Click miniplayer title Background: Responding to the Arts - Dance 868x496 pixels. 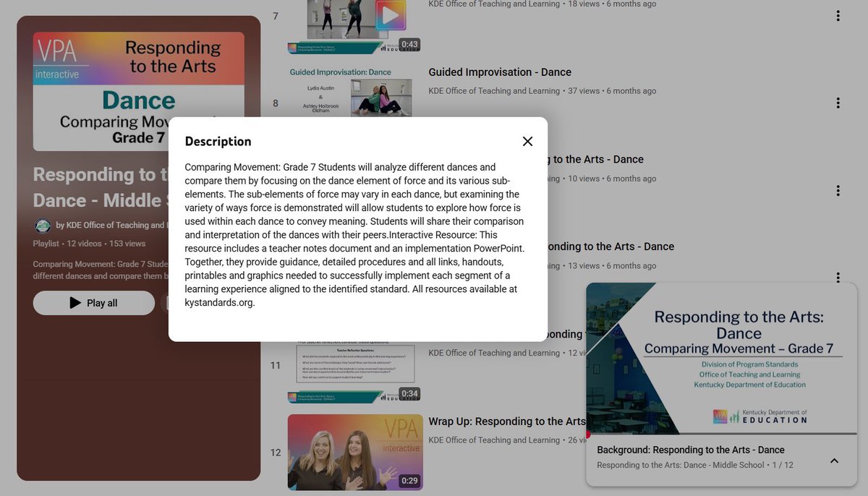click(691, 450)
